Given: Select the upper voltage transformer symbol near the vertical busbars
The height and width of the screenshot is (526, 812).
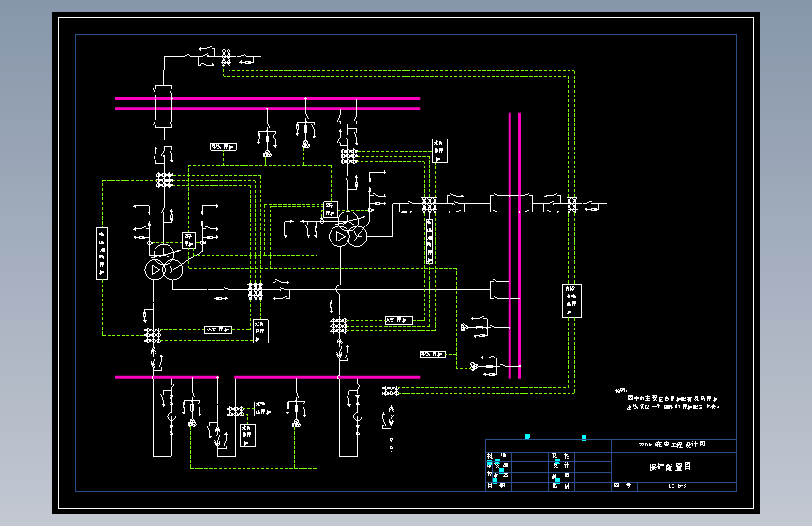Looking at the screenshot, I should click(x=464, y=328).
